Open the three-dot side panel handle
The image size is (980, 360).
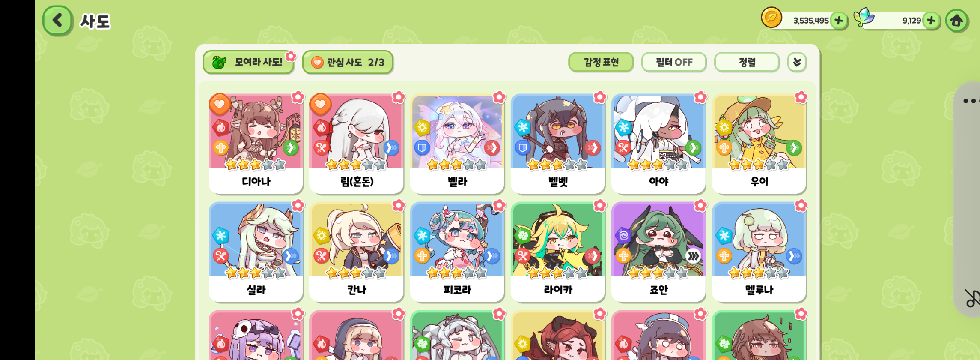pyautogui.click(x=970, y=101)
